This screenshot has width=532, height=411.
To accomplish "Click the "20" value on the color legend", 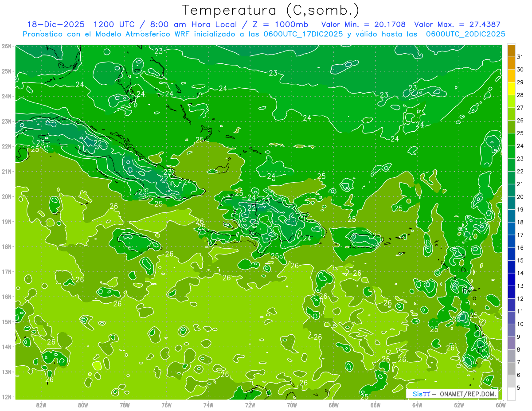I will coord(520,197).
